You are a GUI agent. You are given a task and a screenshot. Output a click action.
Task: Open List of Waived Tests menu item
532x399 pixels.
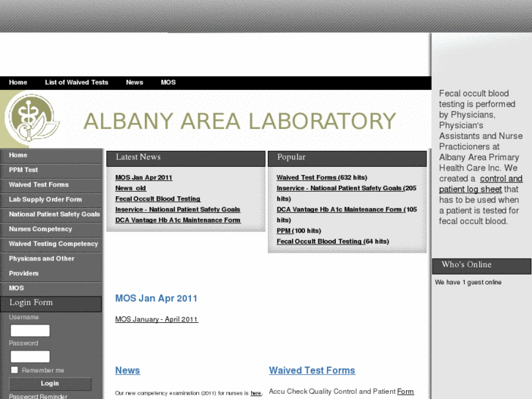click(x=76, y=83)
